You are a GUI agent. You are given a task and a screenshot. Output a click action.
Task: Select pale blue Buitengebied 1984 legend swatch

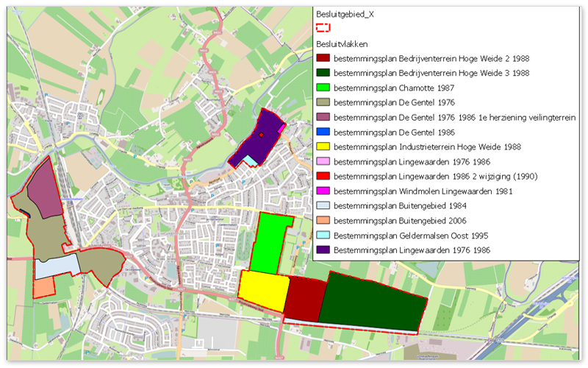(323, 205)
